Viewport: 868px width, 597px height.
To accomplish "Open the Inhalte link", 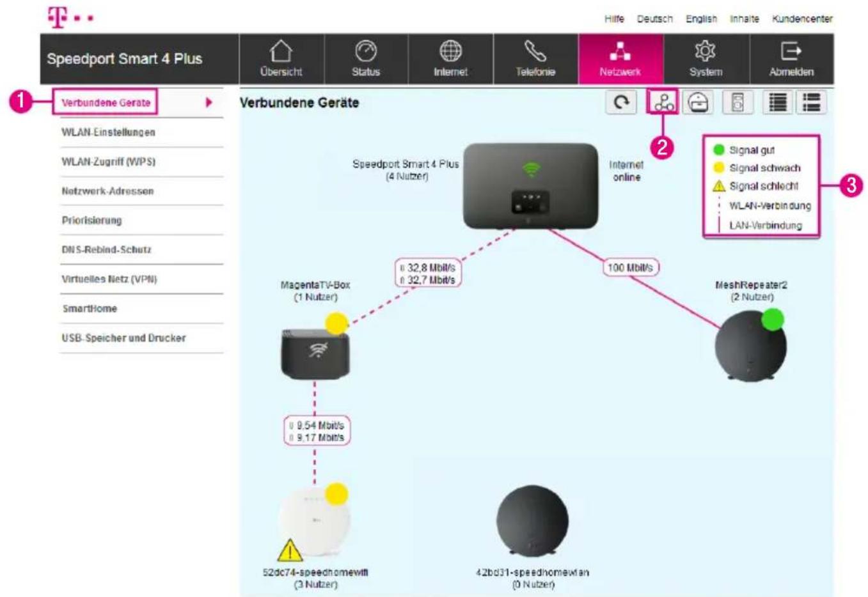I will 745,19.
